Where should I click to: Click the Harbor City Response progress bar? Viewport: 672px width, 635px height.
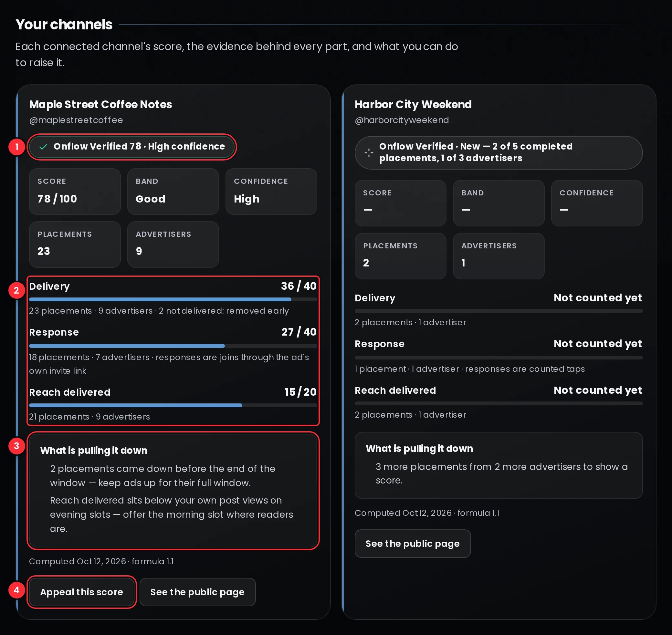499,358
